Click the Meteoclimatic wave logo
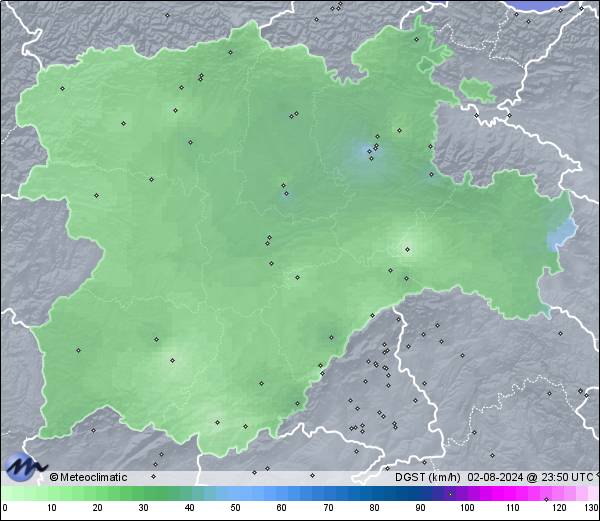600x521 pixels. point(25,467)
